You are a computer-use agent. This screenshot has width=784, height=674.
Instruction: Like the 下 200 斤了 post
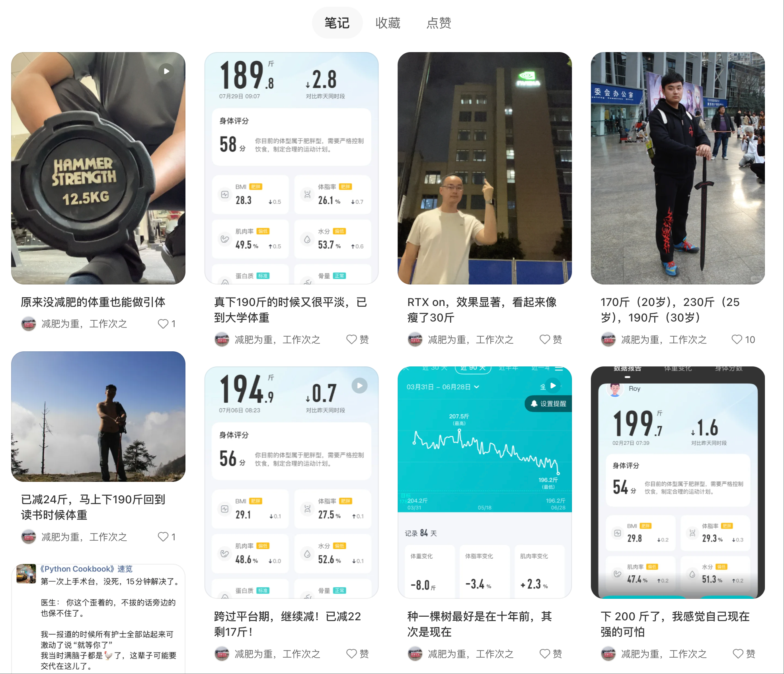click(x=738, y=654)
